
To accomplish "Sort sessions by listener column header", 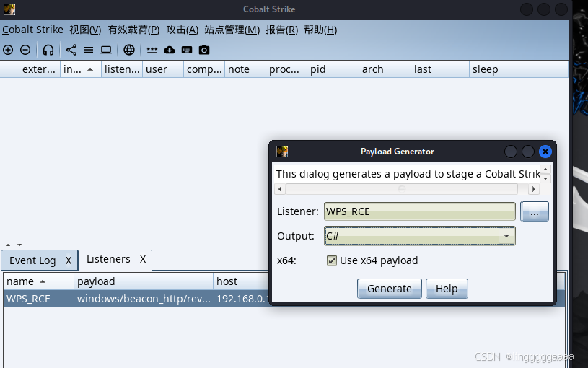I will pos(122,69).
